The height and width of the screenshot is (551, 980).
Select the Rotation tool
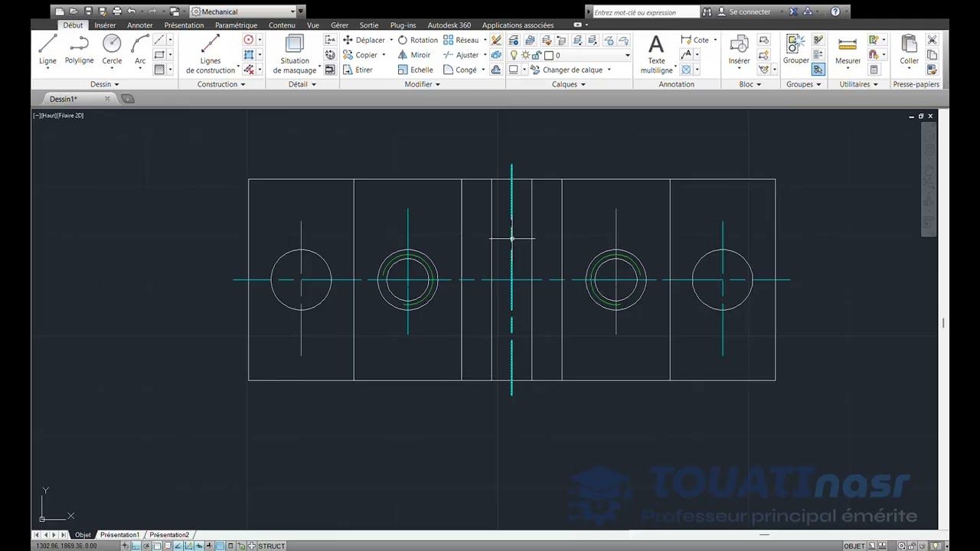(417, 40)
